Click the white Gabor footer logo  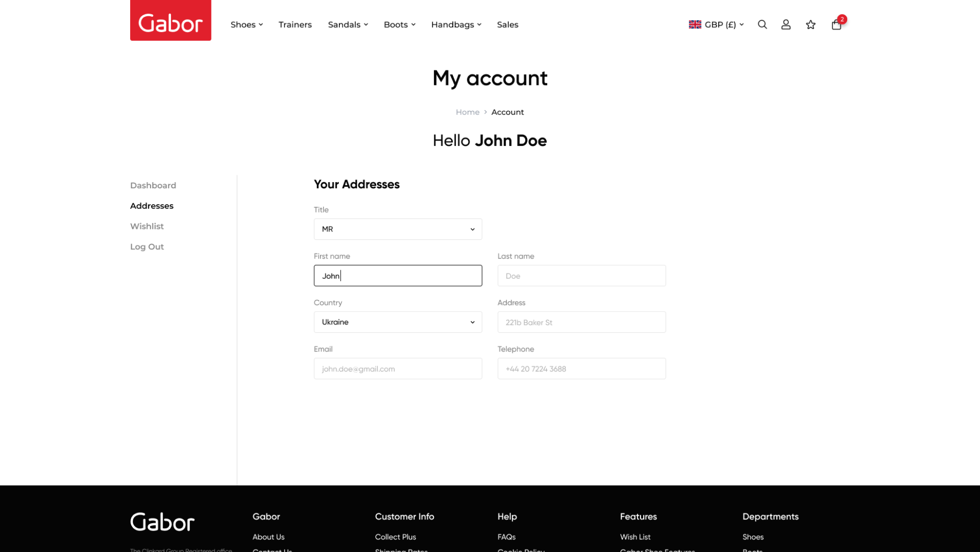pos(162,522)
